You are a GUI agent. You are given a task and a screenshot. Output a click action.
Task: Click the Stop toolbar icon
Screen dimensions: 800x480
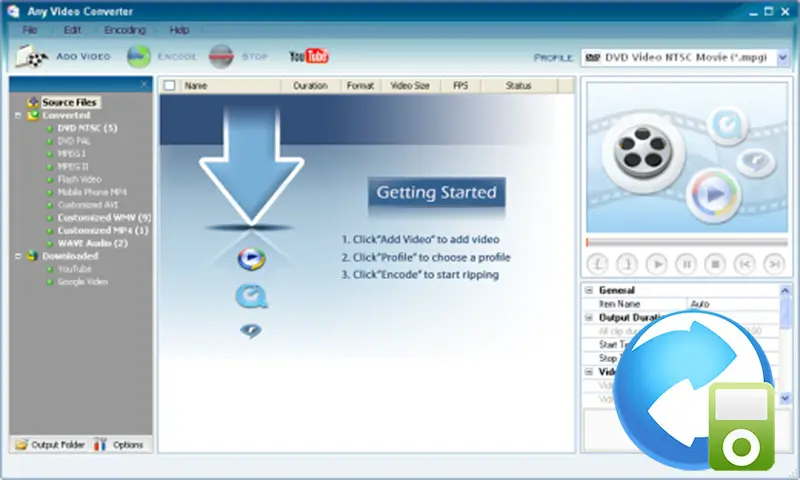click(221, 57)
